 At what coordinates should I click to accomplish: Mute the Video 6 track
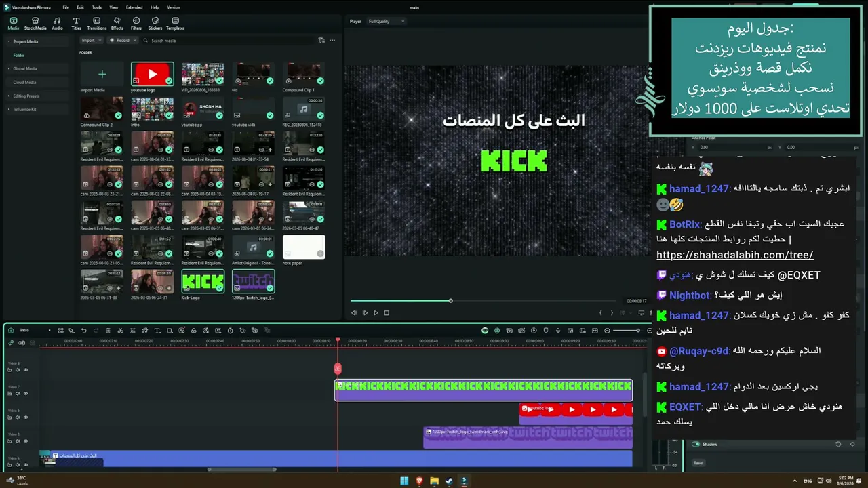[18, 418]
